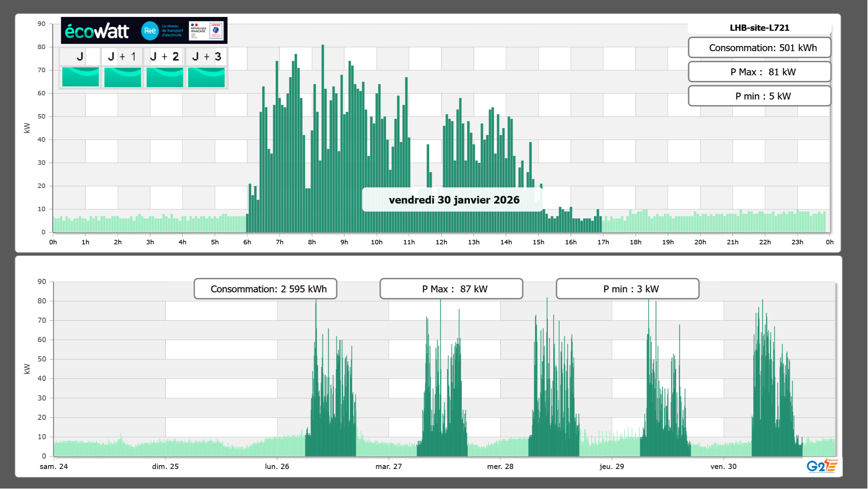Click the Consommation: 2 595 kWh box
Viewport: 868px width, 489px height.
click(x=265, y=289)
